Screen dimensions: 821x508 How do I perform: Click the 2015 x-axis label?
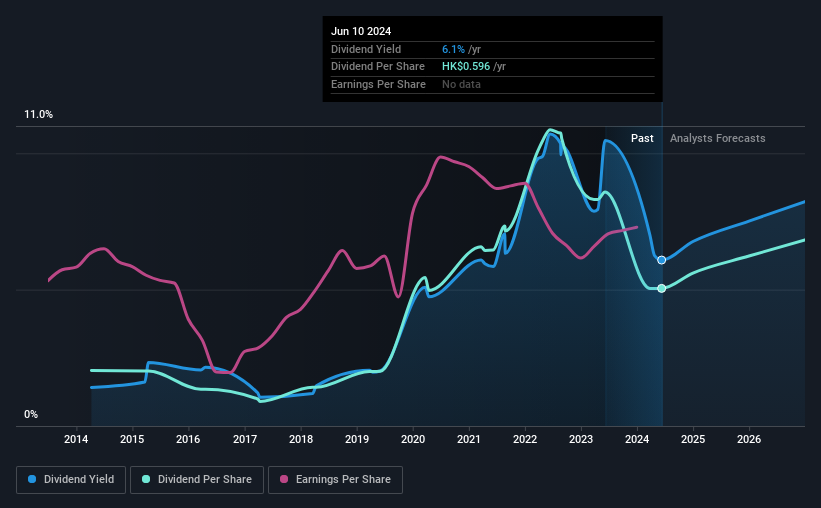click(132, 439)
